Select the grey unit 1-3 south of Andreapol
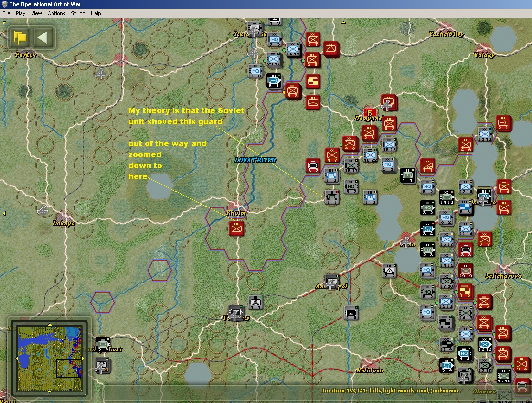532x403 pixels. [x=351, y=313]
